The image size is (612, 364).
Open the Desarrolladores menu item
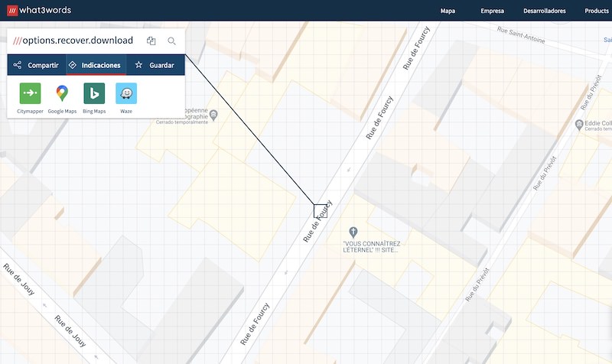545,11
